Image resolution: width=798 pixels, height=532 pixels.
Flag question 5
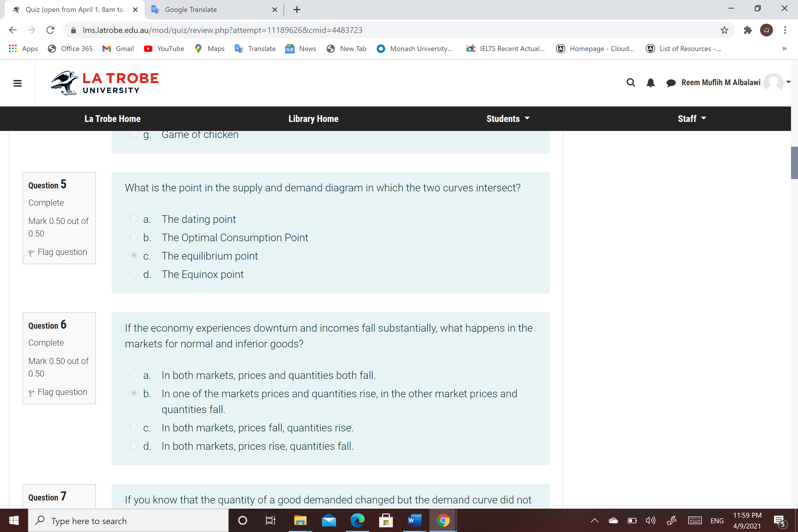58,252
